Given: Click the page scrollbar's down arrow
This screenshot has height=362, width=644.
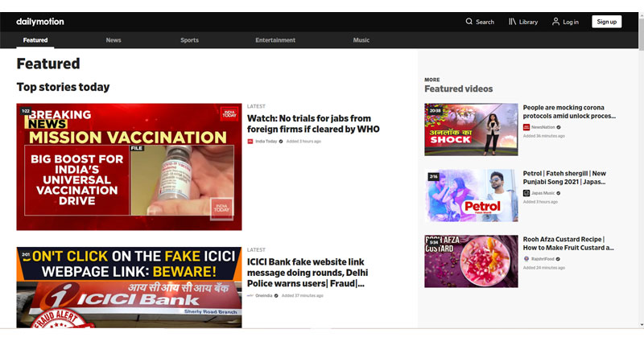Looking at the screenshot, I should tap(641, 325).
